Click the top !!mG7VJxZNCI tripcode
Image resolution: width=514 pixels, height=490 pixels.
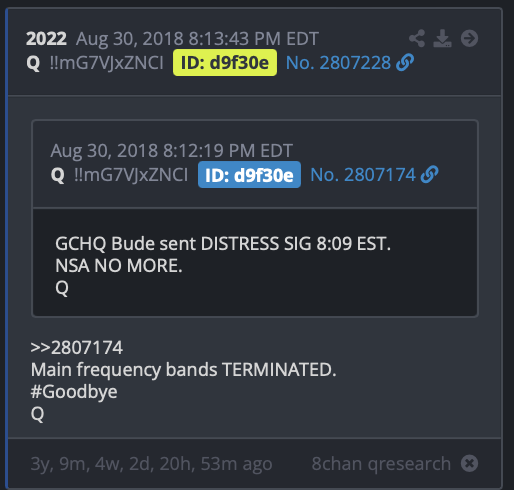(106, 63)
